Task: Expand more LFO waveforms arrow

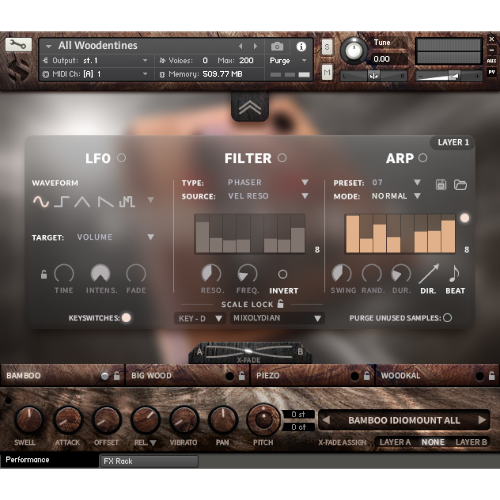Action: point(151,200)
